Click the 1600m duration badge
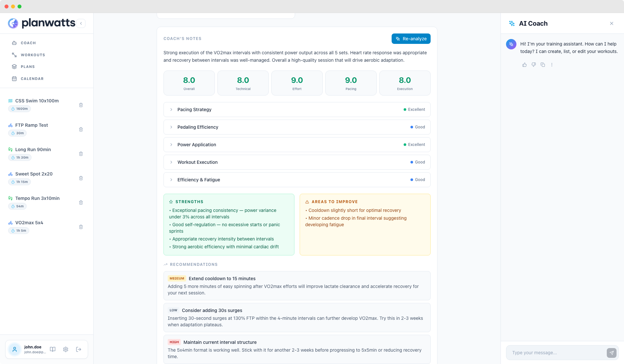The image size is (624, 364). tap(19, 109)
